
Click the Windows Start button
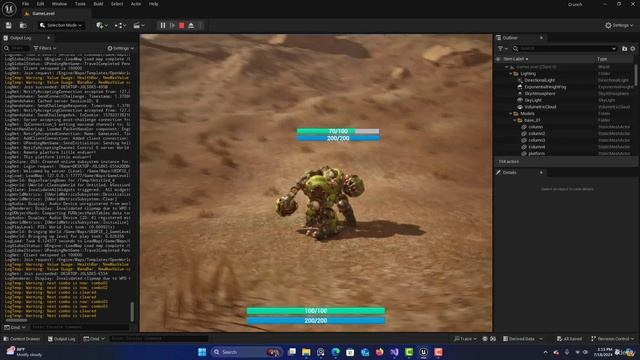(x=202, y=352)
